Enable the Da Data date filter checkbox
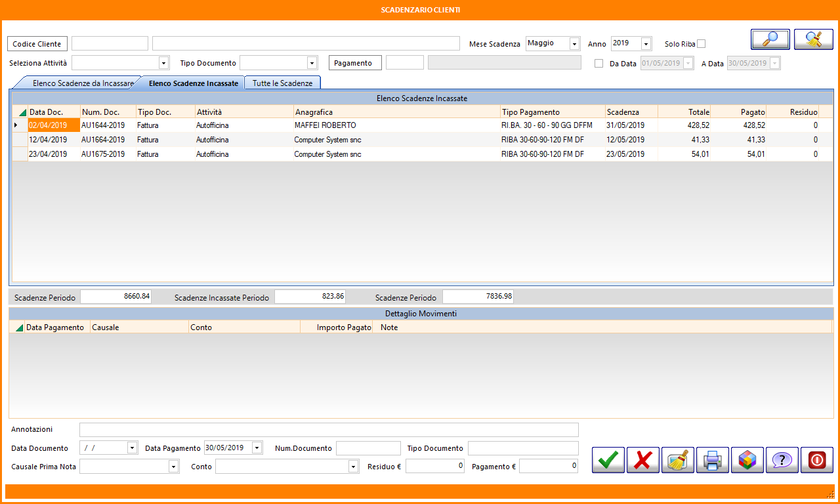 pos(598,64)
